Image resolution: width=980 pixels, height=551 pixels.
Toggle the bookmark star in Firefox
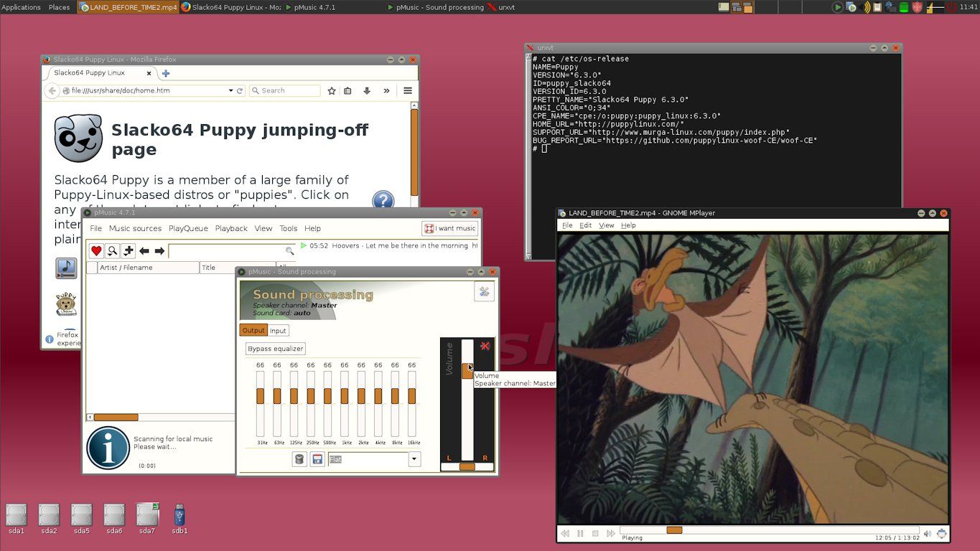point(331,90)
